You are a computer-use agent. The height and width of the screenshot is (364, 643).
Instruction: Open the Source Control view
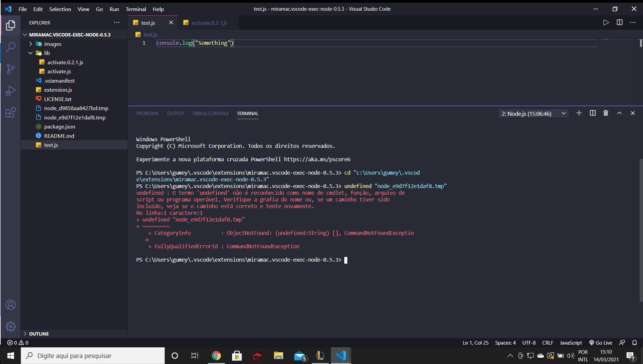click(x=11, y=69)
